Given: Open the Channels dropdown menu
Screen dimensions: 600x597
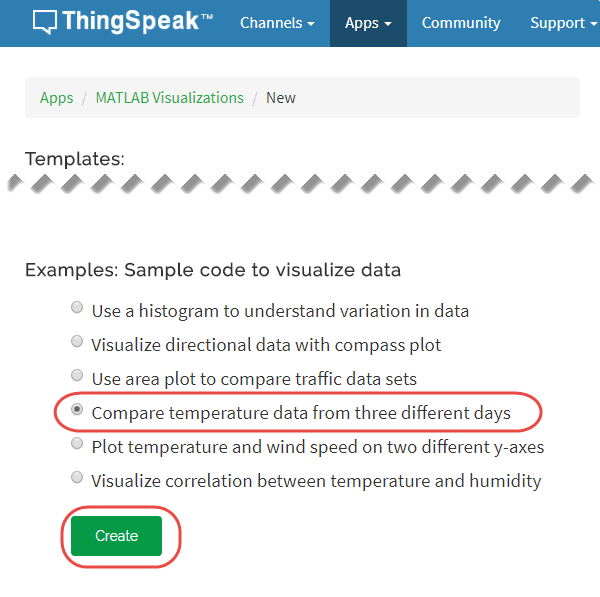Looking at the screenshot, I should pyautogui.click(x=277, y=23).
